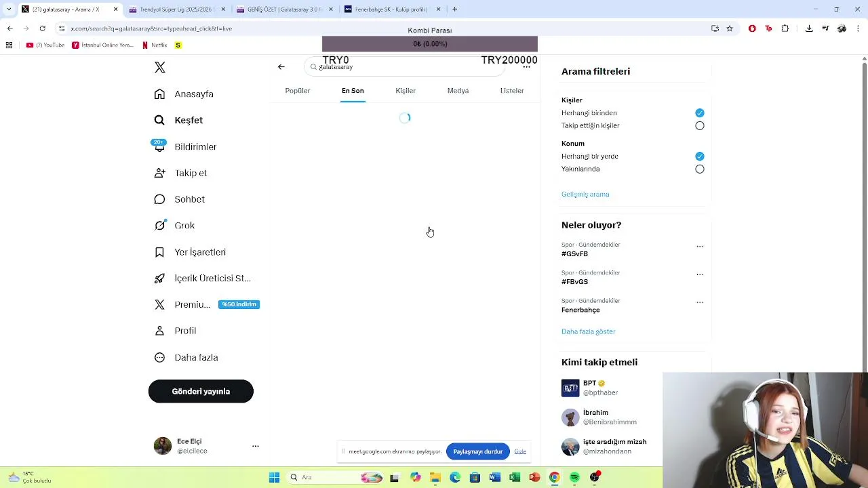Open YouTube bookmark in bookmarks bar
The image size is (868, 488).
(45, 45)
